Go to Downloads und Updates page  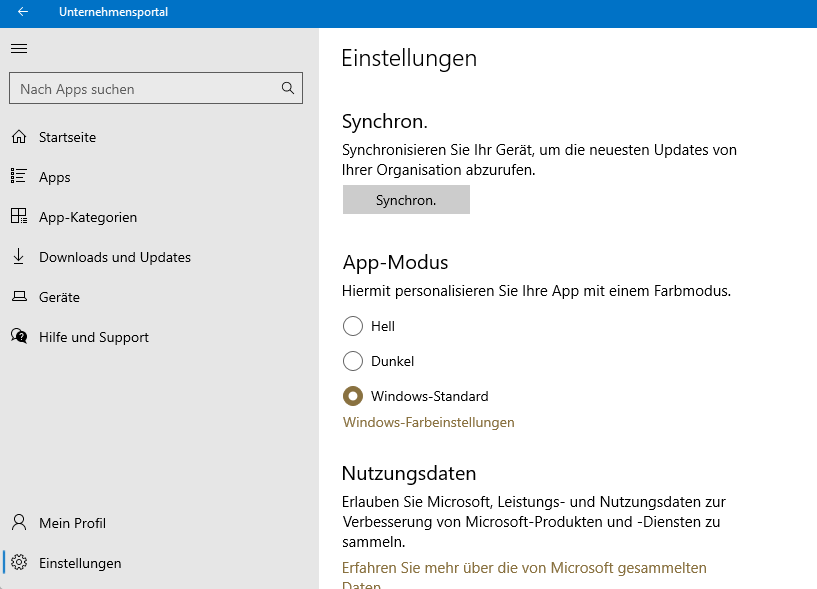[x=115, y=257]
